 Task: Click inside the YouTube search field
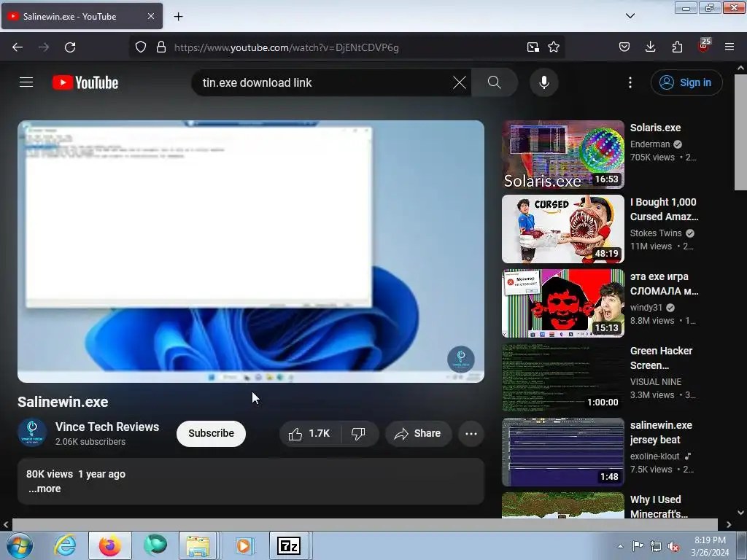click(x=324, y=82)
